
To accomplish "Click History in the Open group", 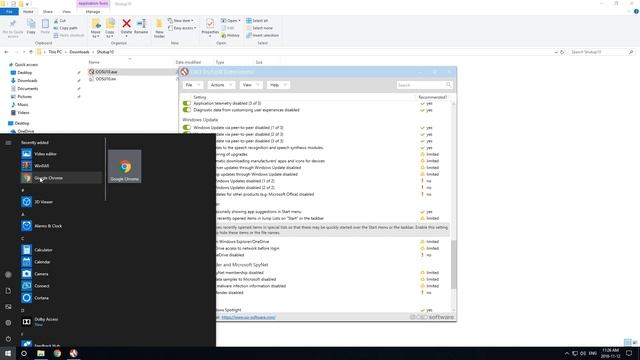I will point(230,36).
